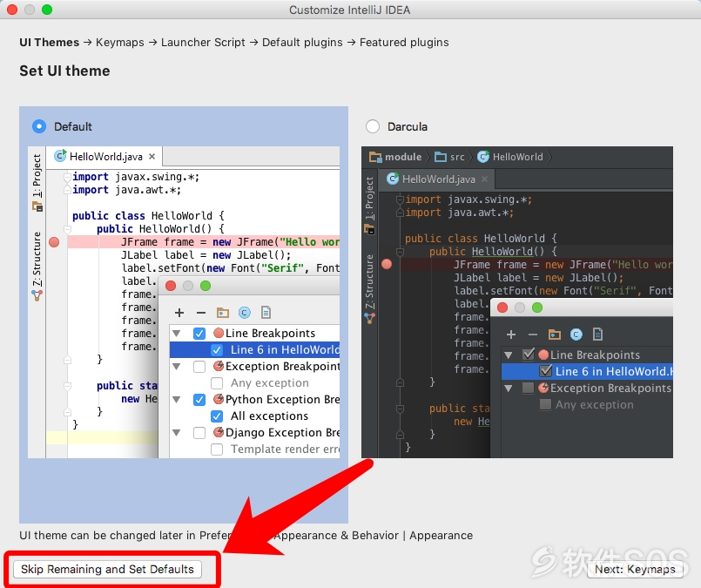
Task: Open the Z: Structure side tab in Darcula preview
Action: point(369,281)
